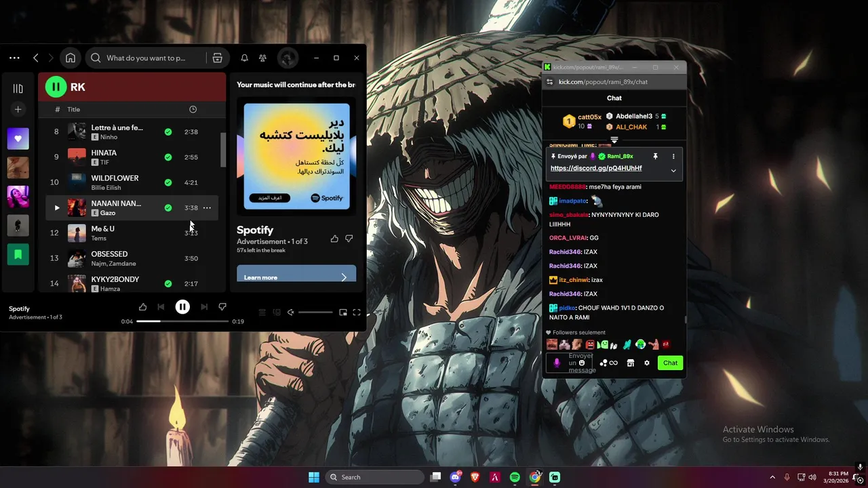Open the Spotify three-dot app menu
Screen dimensions: 868x488
14,58
